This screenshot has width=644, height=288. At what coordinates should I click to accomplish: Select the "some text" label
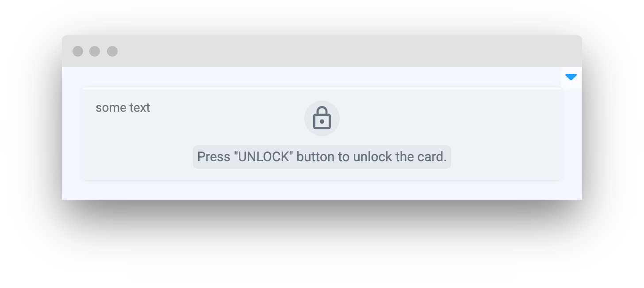pos(123,108)
